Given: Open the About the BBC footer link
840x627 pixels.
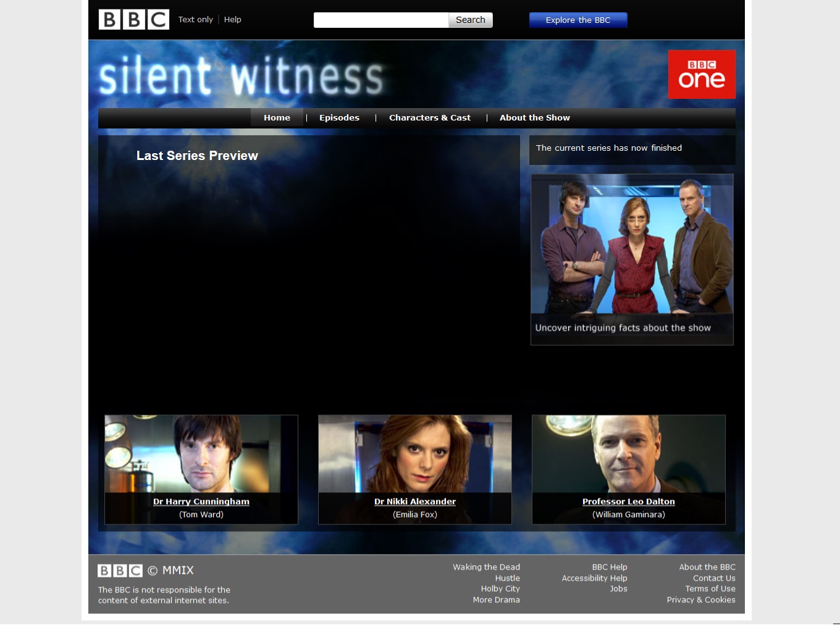Looking at the screenshot, I should coord(707,567).
